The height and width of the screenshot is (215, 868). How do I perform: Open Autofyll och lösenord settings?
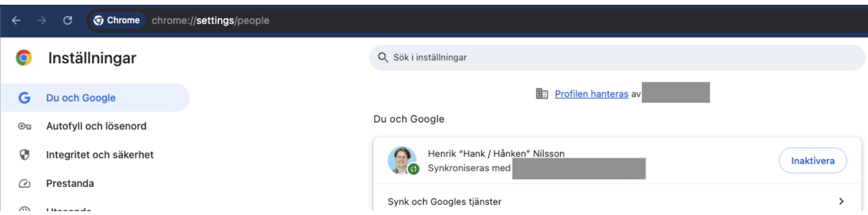(x=96, y=126)
